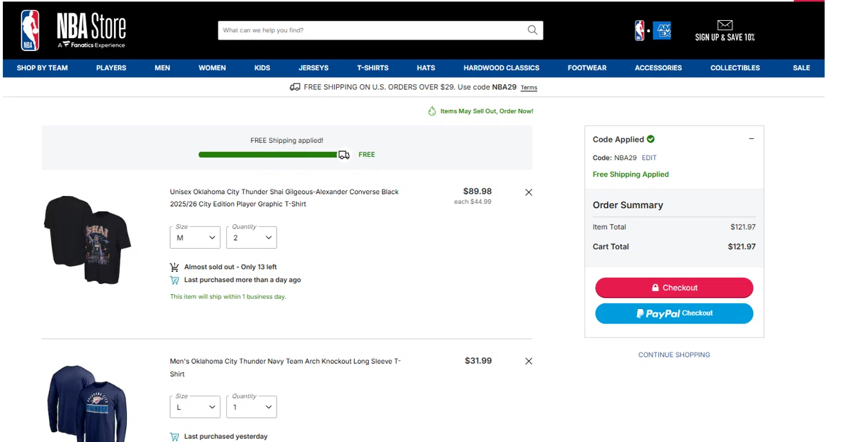Click the search magnifier icon
This screenshot has height=442, width=868.
point(532,30)
